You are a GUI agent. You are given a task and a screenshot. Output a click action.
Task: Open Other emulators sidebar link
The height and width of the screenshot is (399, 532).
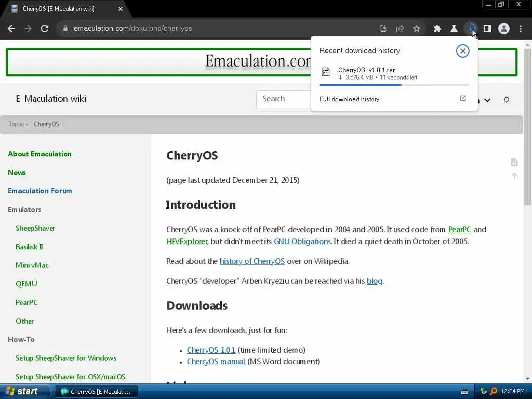25,321
